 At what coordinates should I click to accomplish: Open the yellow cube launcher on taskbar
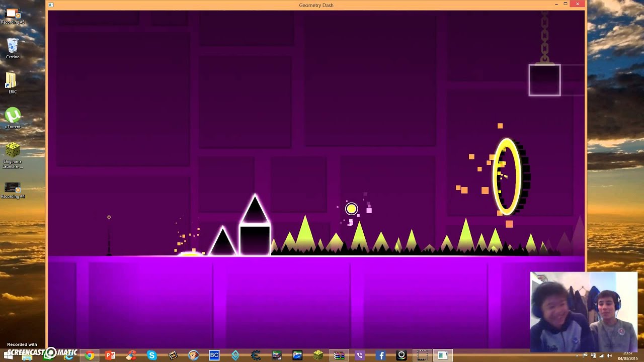tap(318, 355)
